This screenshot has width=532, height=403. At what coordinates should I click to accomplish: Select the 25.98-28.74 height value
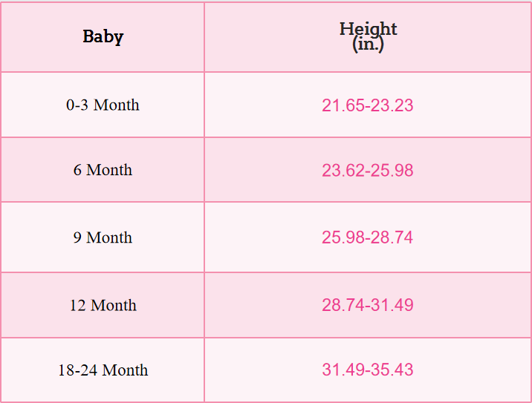368,237
